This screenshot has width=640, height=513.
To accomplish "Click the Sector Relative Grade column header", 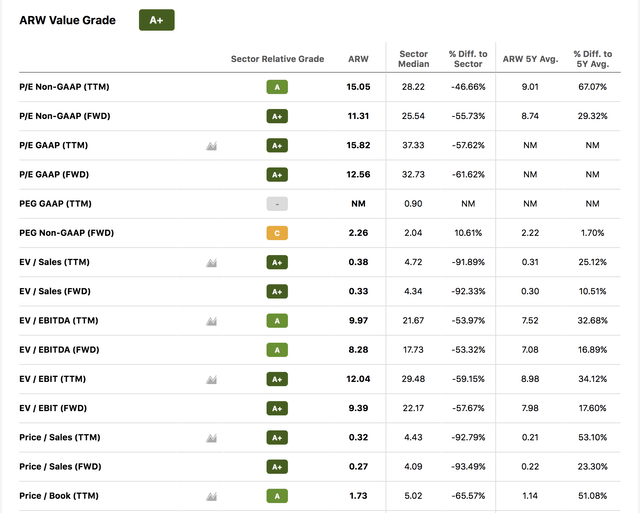I will 278,59.
